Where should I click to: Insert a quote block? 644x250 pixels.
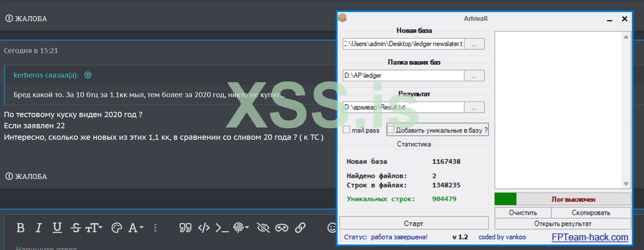(x=185, y=228)
